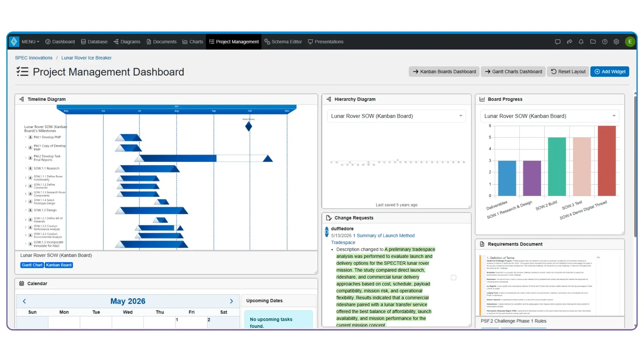Open Documents in the top navigation
The image size is (644, 362).
(x=162, y=42)
